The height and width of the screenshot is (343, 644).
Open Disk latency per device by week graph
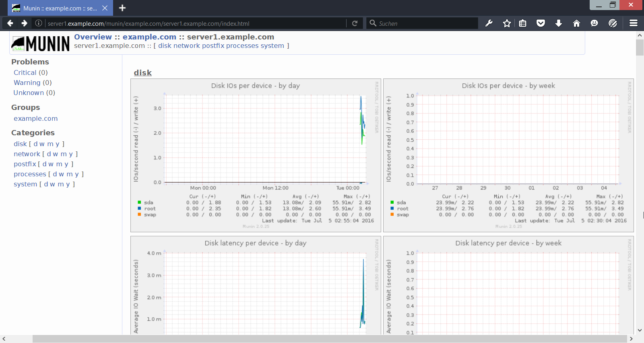508,285
